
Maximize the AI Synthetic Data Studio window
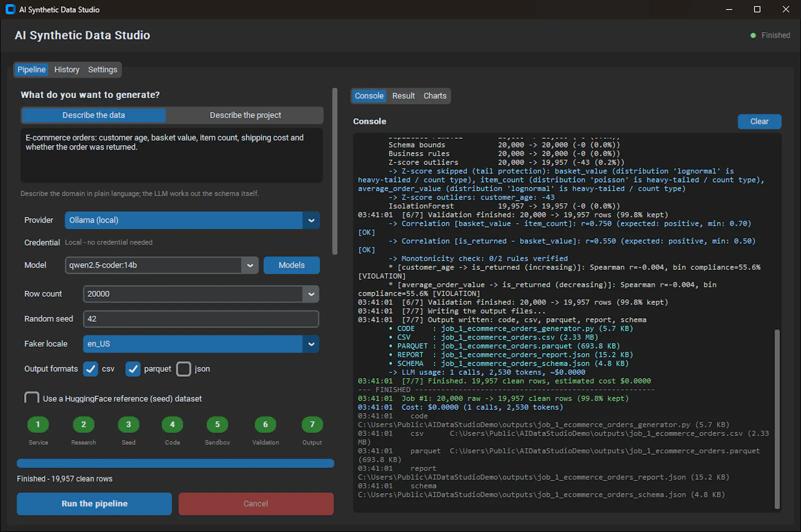pyautogui.click(x=757, y=10)
